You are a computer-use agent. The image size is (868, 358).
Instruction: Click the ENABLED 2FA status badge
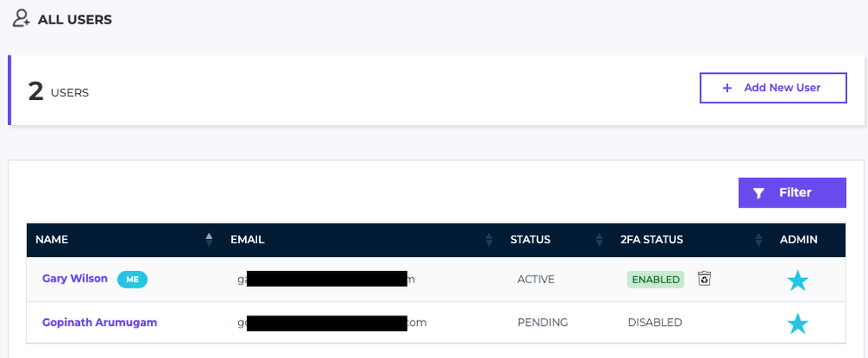(655, 279)
